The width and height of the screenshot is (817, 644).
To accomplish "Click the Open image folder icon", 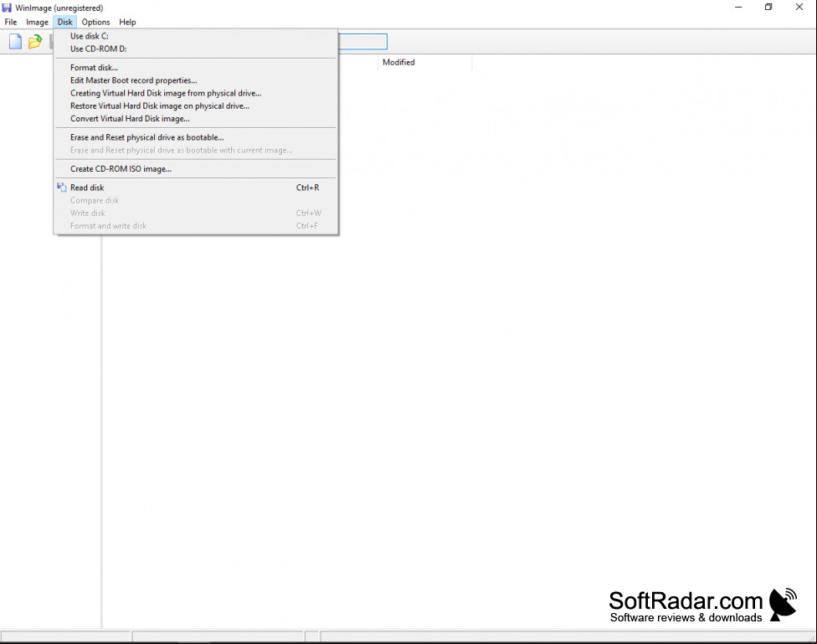I will click(35, 41).
